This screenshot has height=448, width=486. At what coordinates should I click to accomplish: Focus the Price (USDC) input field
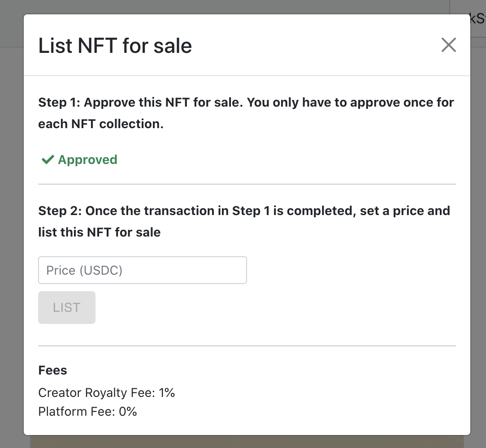coord(143,270)
